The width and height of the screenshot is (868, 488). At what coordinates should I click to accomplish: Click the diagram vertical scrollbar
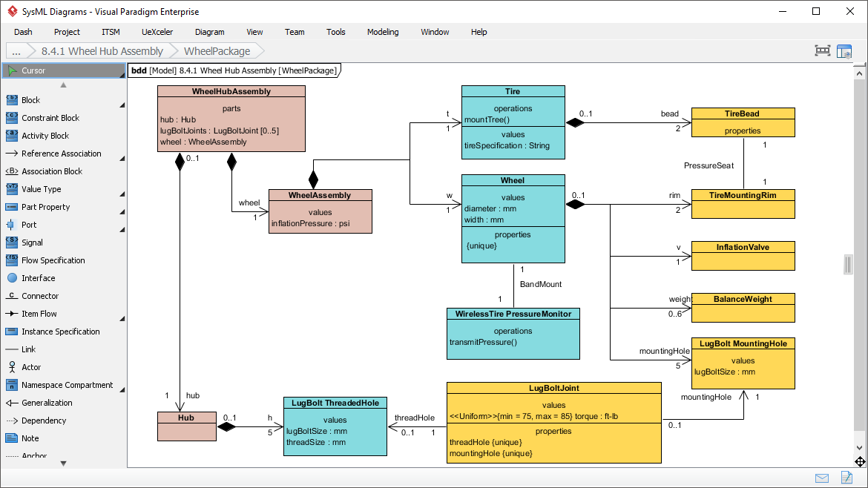[x=848, y=263]
